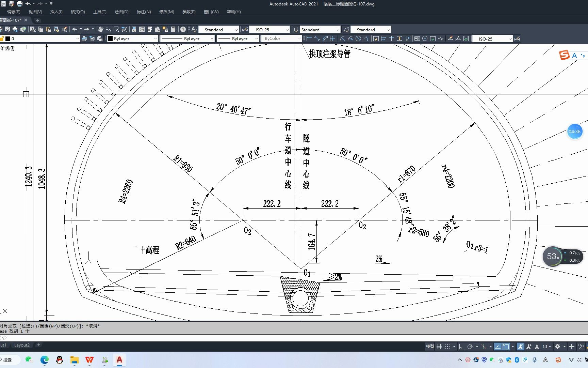
Task: Toggle object snap in status bar
Action: (x=506, y=347)
